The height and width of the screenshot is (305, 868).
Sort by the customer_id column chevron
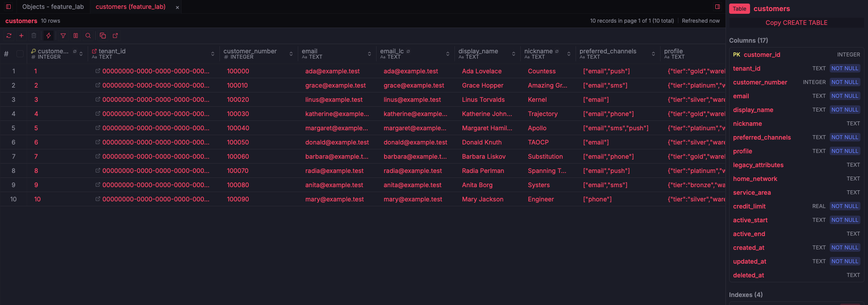click(x=81, y=54)
